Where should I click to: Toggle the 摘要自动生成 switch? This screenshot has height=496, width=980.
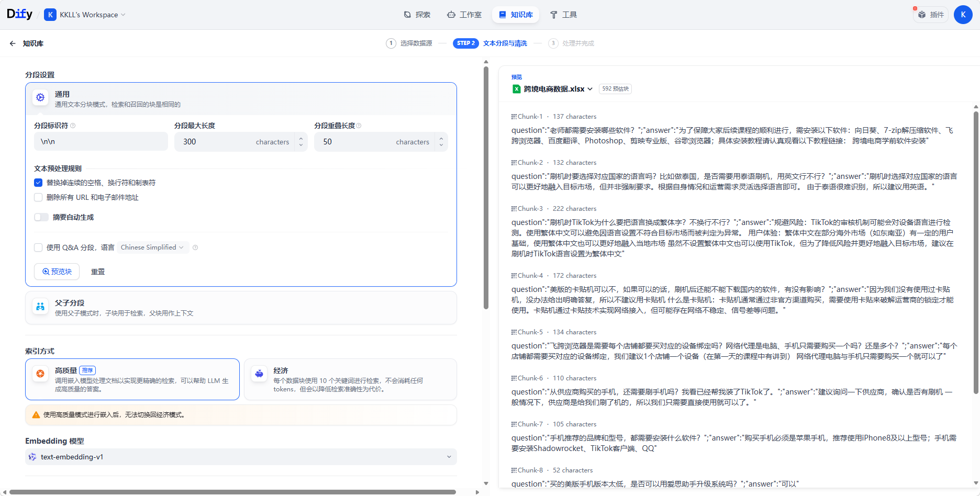[41, 217]
